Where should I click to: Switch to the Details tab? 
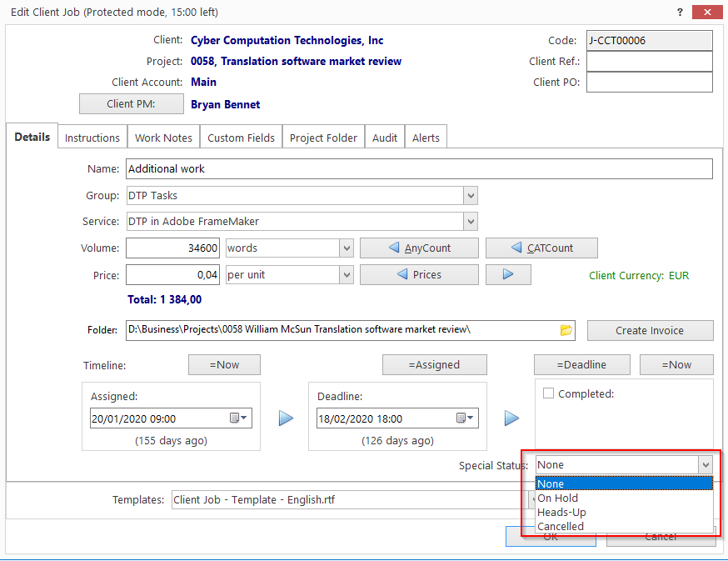coord(32,137)
